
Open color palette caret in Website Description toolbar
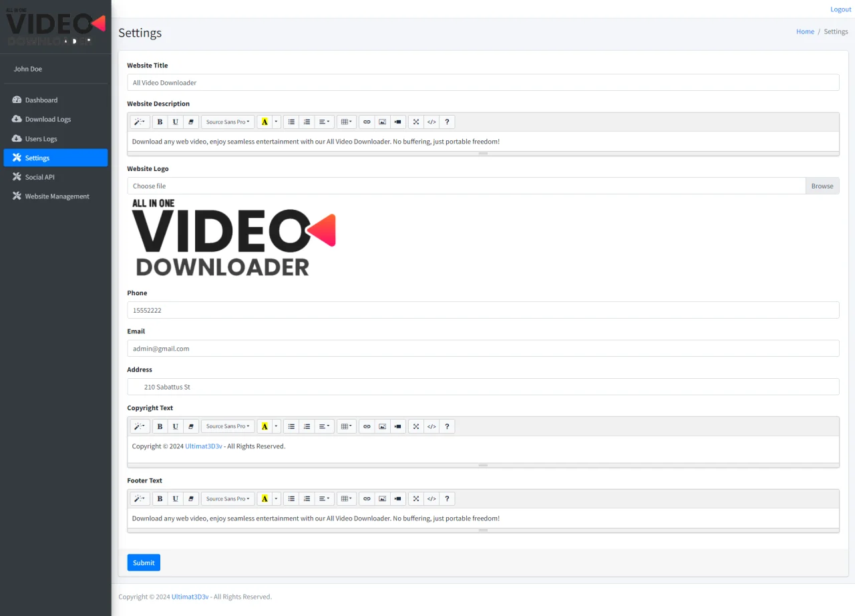[x=277, y=122]
